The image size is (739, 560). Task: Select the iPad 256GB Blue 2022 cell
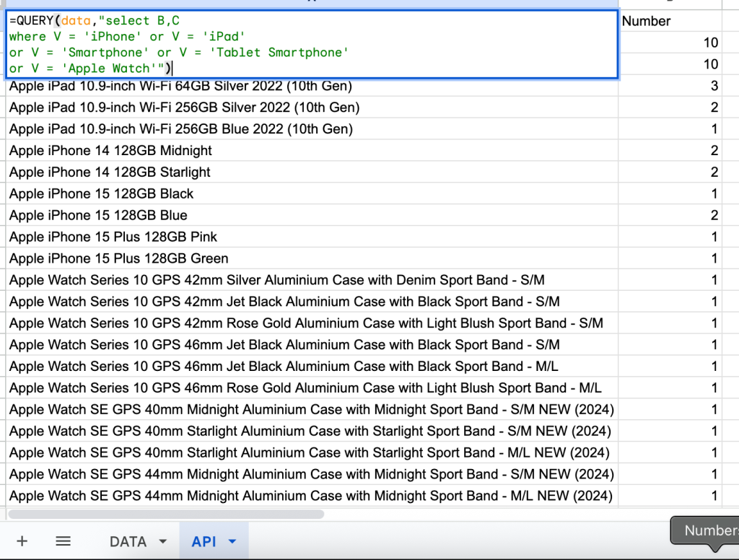[181, 129]
